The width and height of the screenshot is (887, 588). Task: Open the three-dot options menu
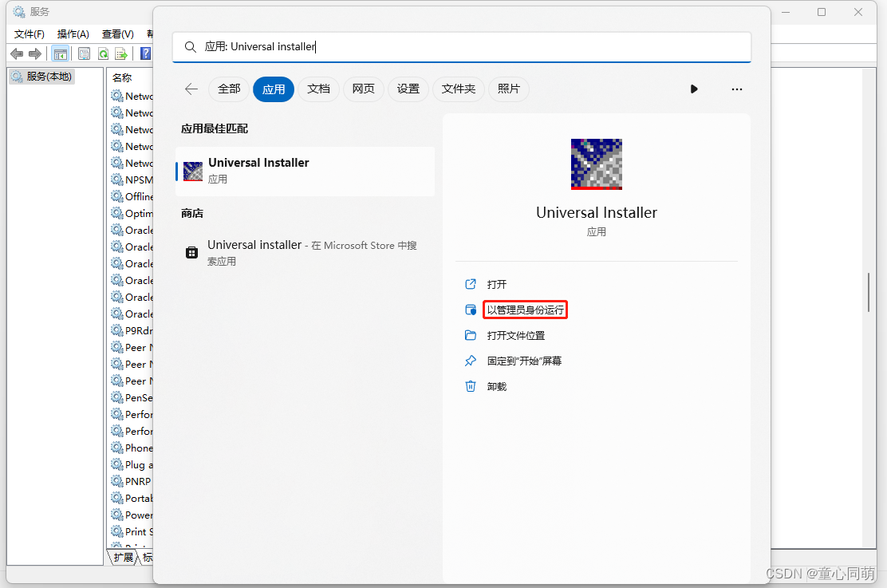coord(736,89)
